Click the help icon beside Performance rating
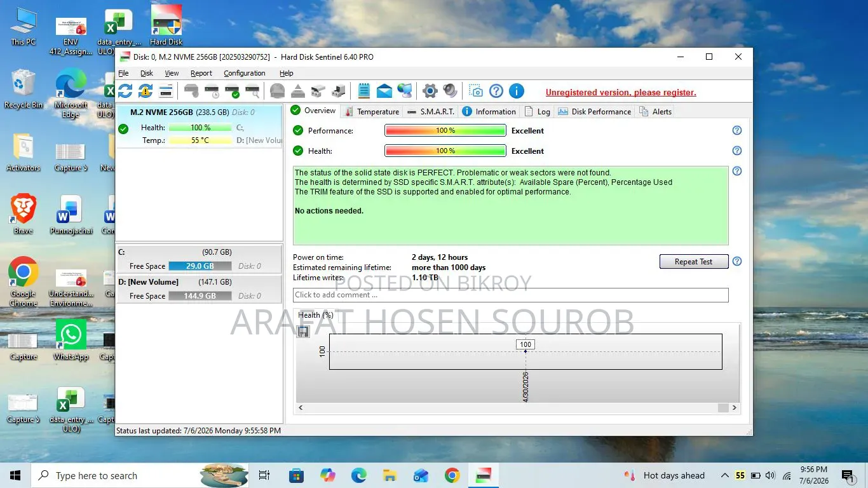 click(737, 130)
